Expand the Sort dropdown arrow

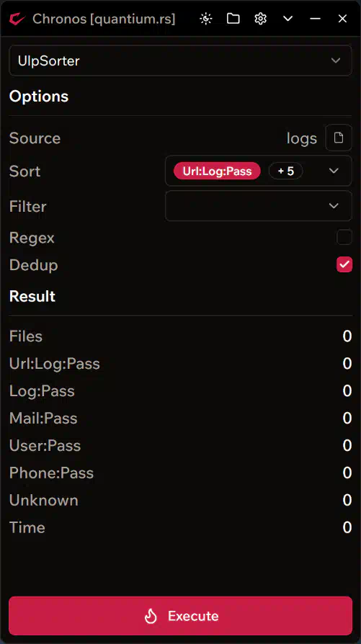point(334,171)
